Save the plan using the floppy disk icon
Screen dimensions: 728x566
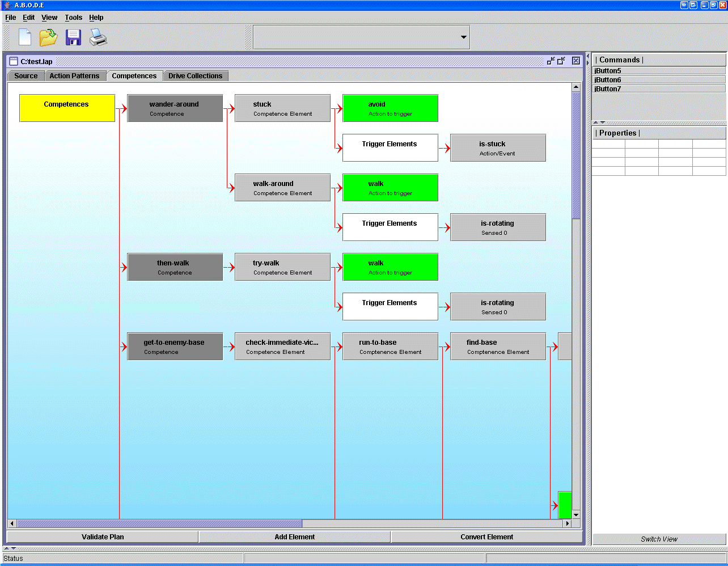[74, 37]
